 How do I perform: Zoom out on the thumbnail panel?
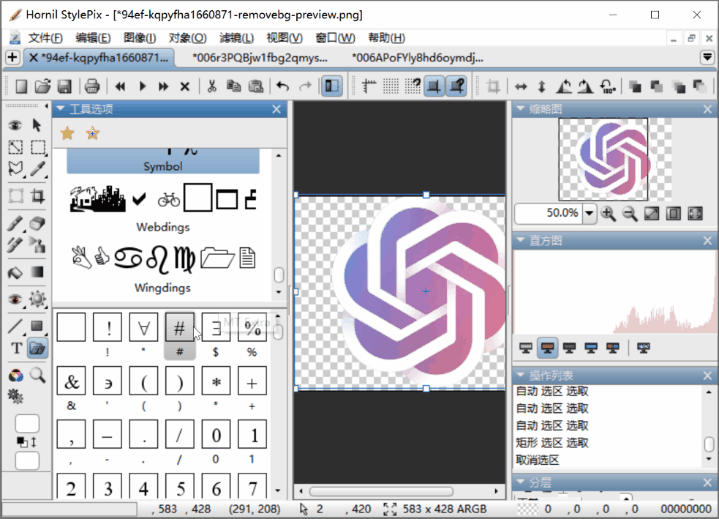pos(630,214)
